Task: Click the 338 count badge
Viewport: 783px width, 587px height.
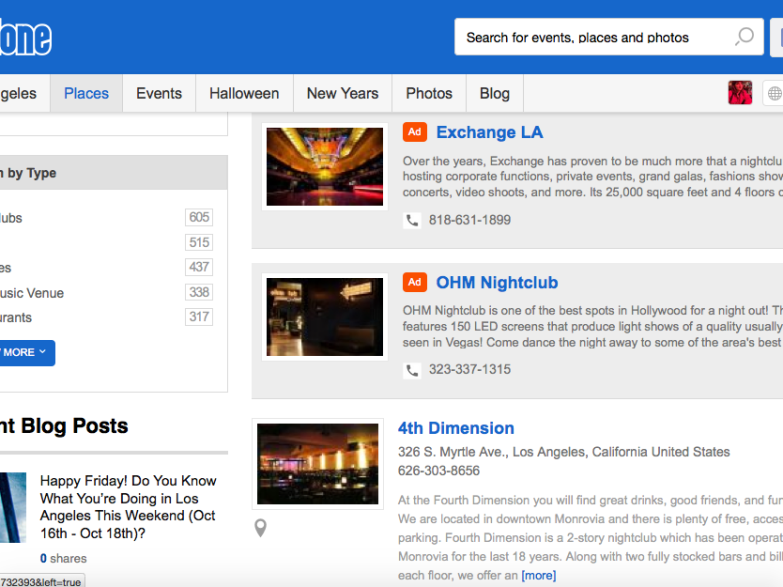Action: pyautogui.click(x=199, y=292)
